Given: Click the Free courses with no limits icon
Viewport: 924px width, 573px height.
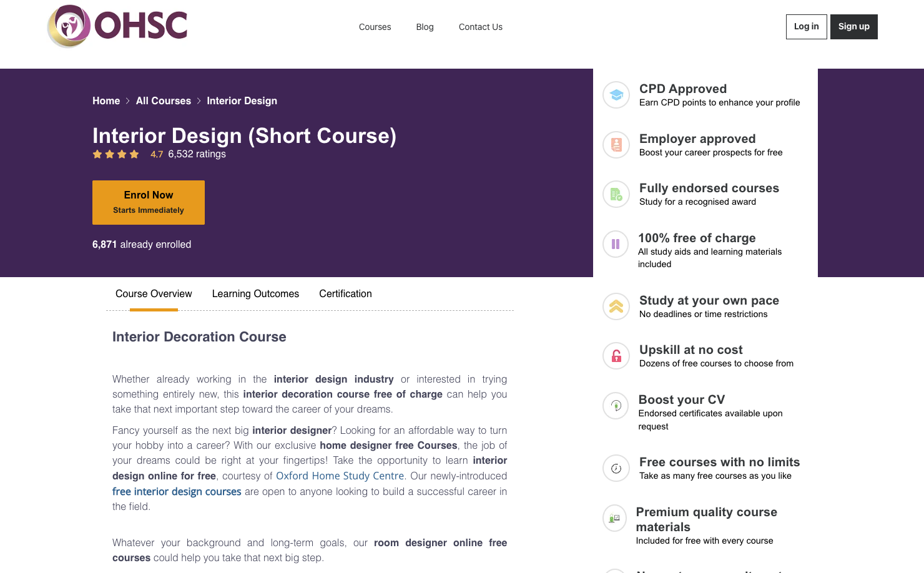Looking at the screenshot, I should (x=616, y=468).
